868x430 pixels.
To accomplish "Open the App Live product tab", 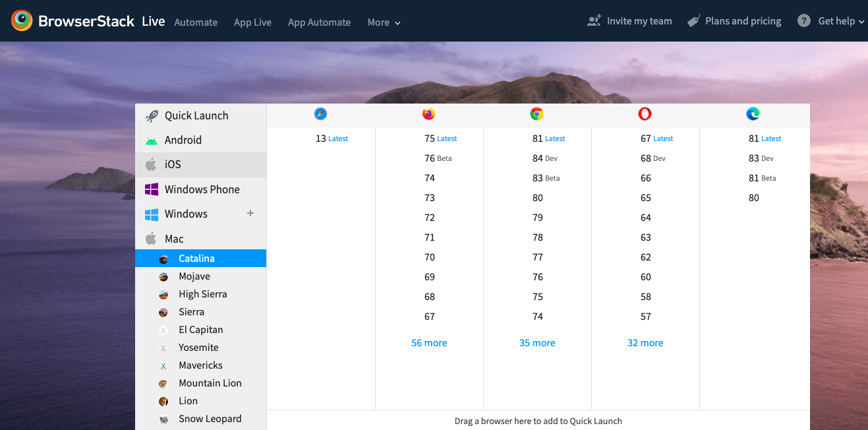I will [x=252, y=22].
